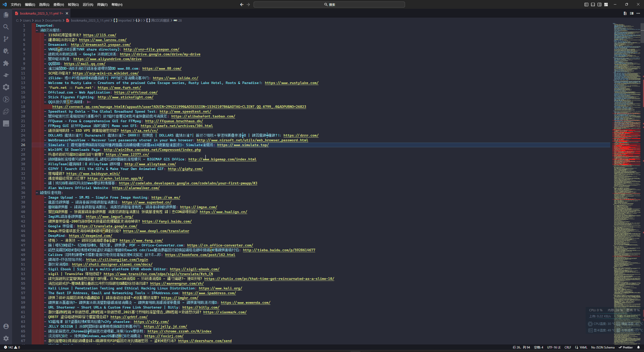Click the Explorer icon in the activity bar
Viewport: 644px width, 352px height.
6,15
